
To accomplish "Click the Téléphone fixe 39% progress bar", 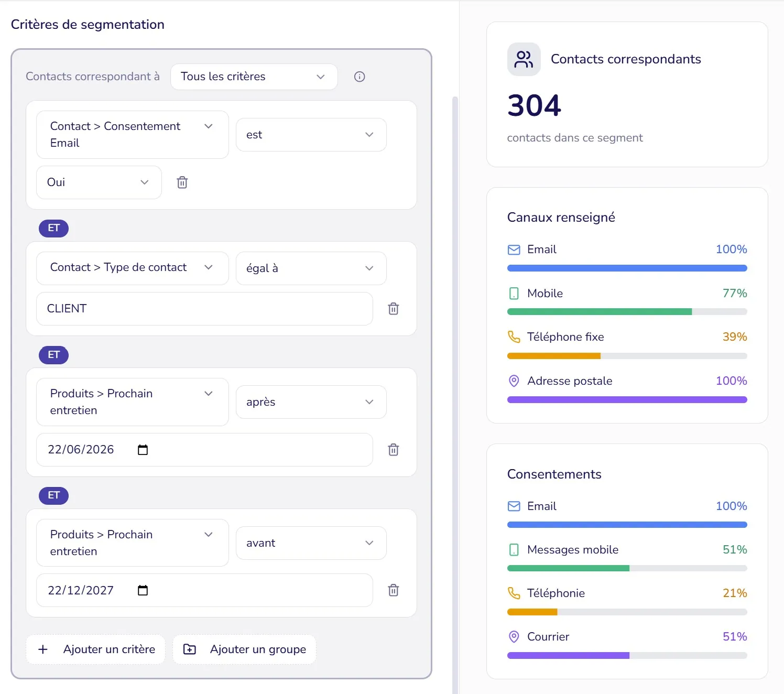I will coord(627,356).
